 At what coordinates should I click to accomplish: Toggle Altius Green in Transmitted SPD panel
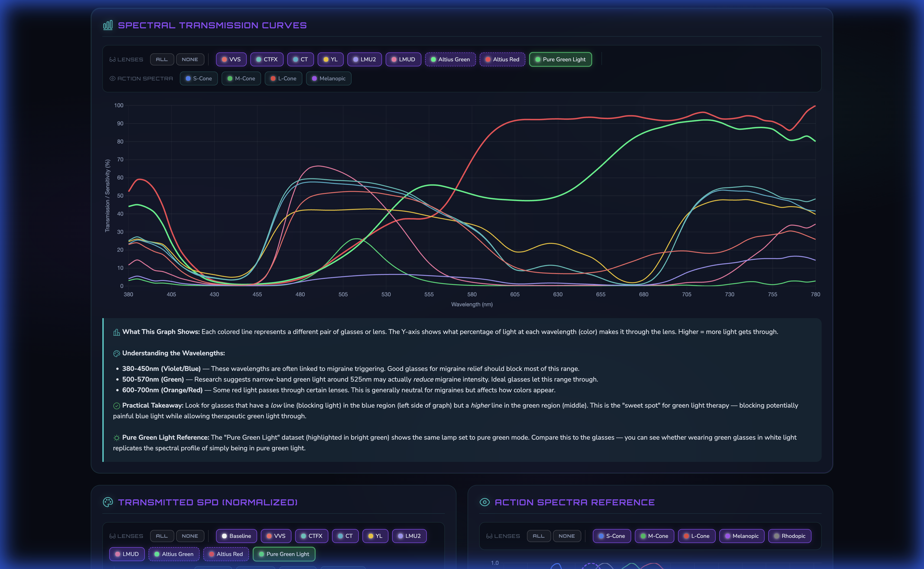point(174,554)
